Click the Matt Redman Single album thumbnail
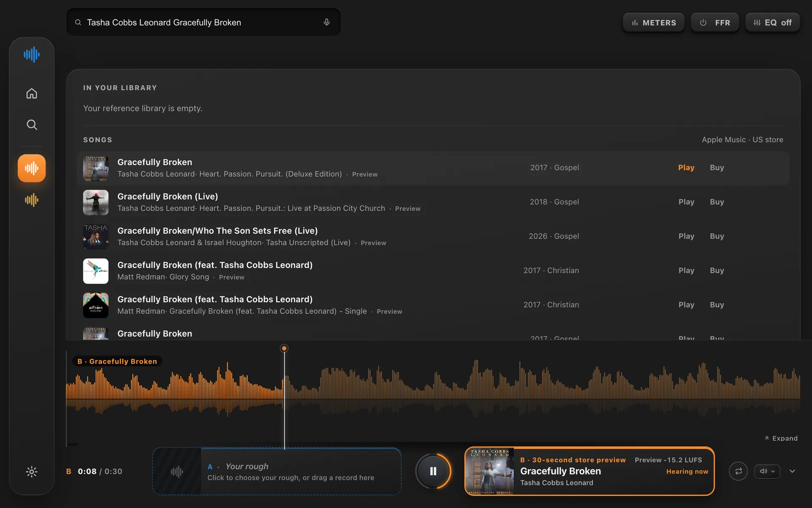Image resolution: width=812 pixels, height=508 pixels. 96,305
